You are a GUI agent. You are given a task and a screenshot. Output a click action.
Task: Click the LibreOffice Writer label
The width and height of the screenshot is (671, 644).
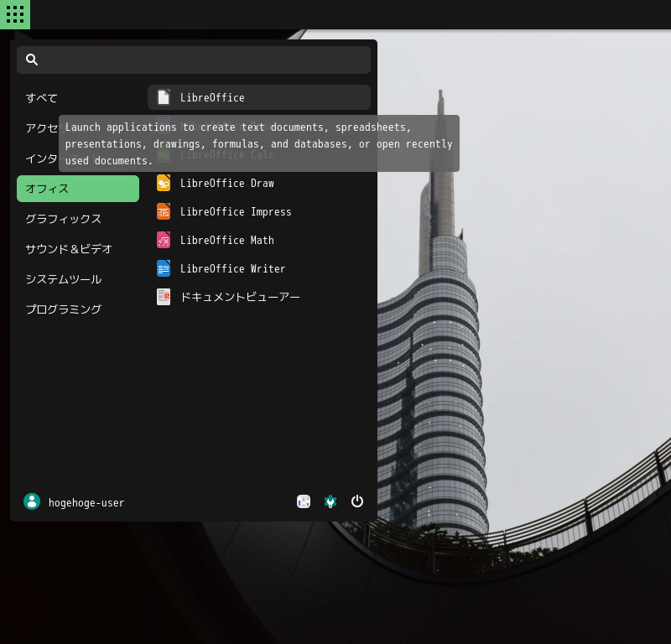click(232, 268)
